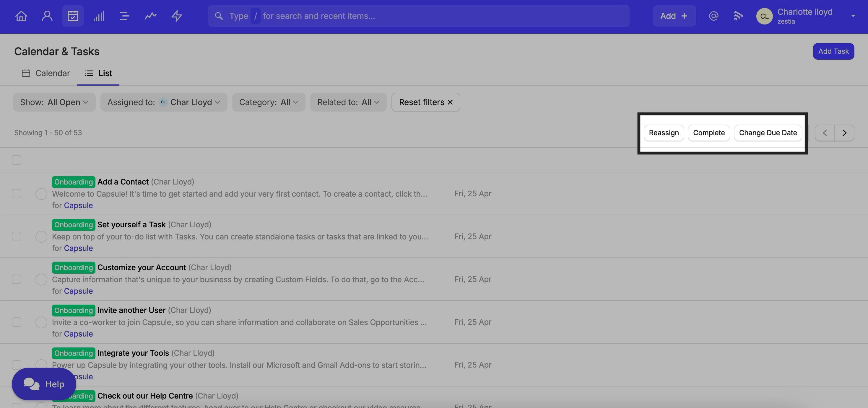Click the 'Invite a co-worker to join Capsule' description
This screenshot has height=408, width=868.
coord(239,322)
